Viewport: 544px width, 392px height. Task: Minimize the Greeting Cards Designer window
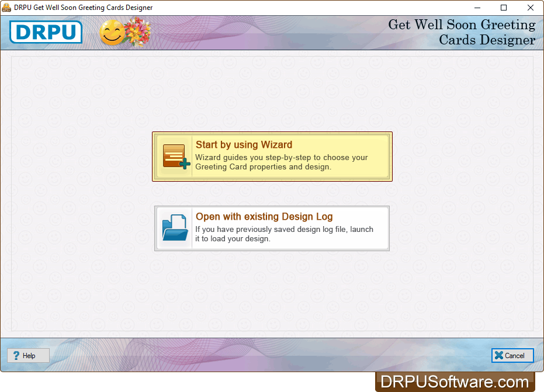coord(477,8)
